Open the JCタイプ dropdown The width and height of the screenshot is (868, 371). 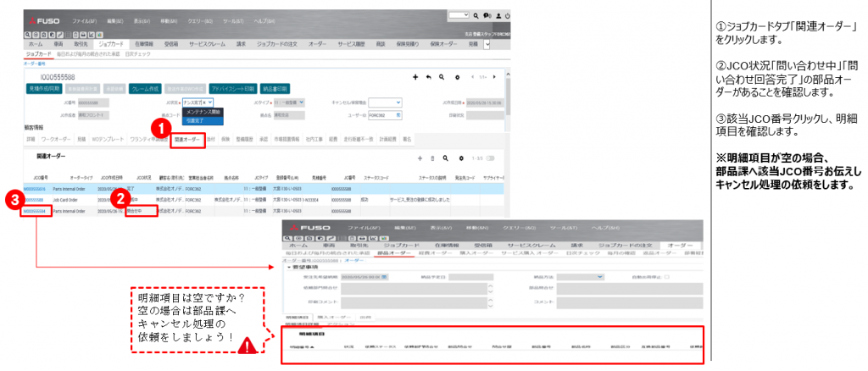pos(301,102)
